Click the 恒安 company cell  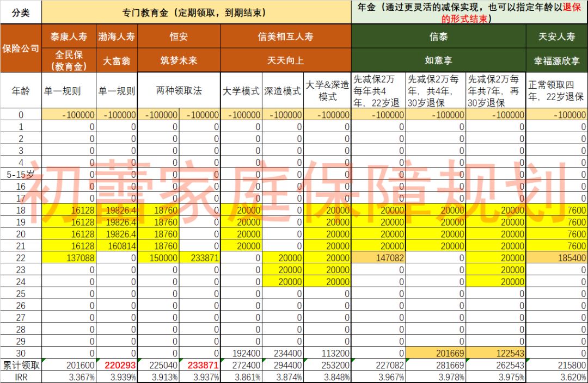click(x=179, y=36)
